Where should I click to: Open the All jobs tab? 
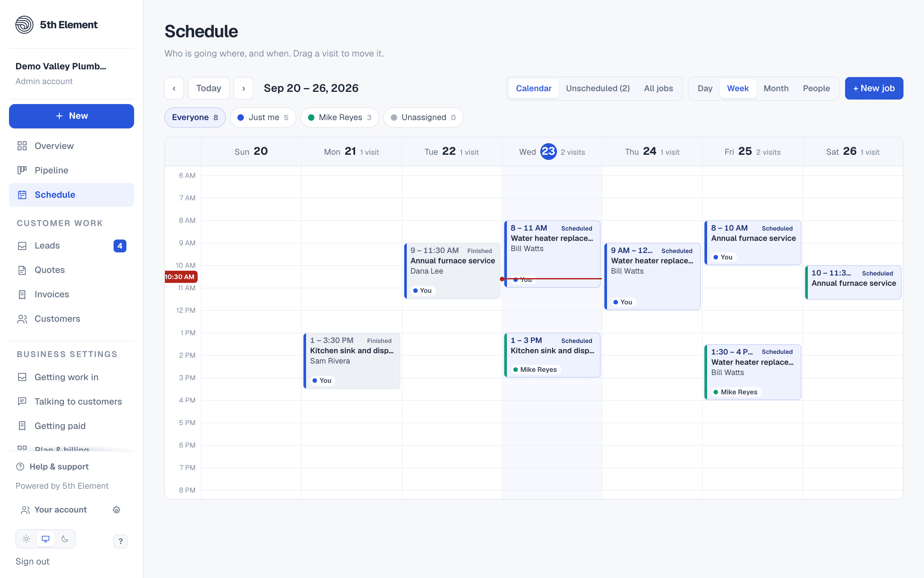[x=658, y=88]
